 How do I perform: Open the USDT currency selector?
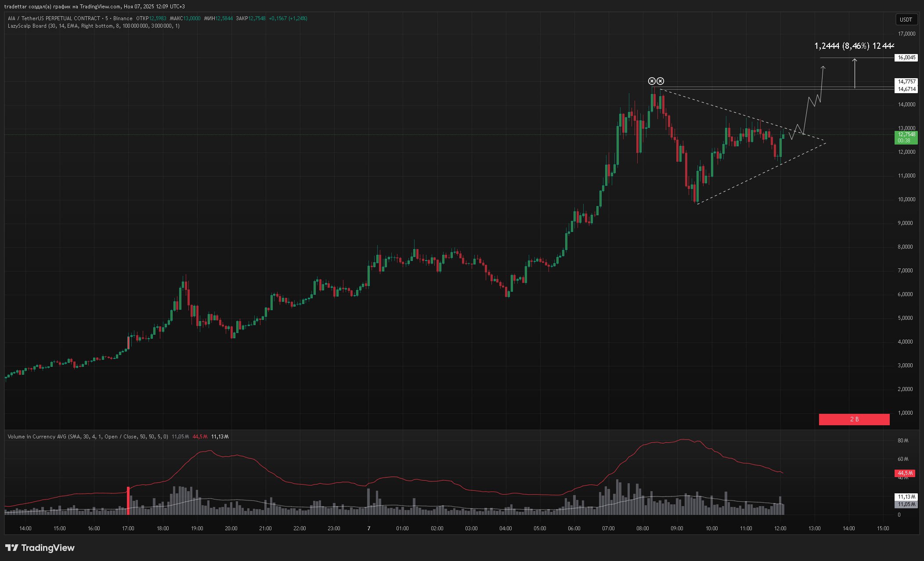pyautogui.click(x=906, y=19)
